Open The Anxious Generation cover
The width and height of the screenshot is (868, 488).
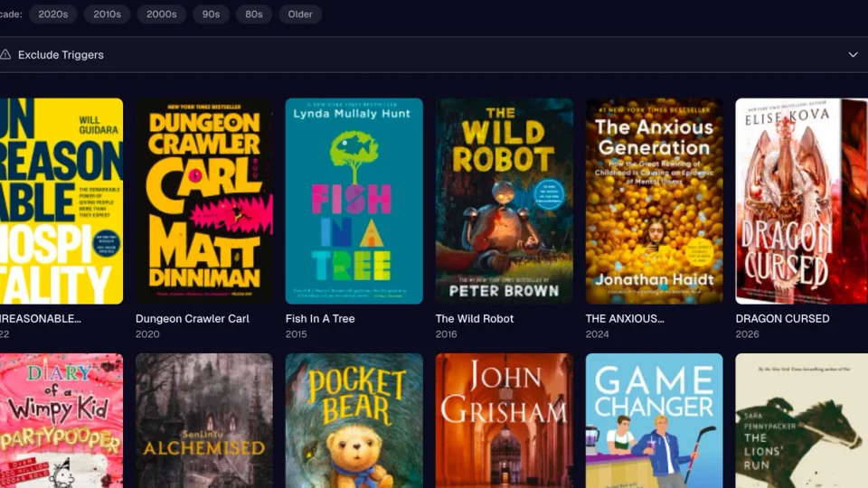coord(655,201)
